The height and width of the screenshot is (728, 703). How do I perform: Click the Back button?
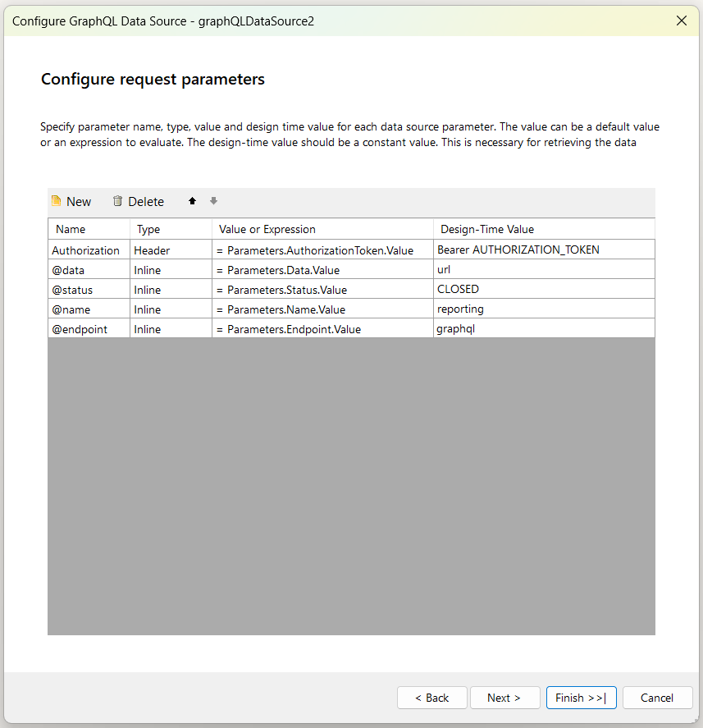point(431,697)
